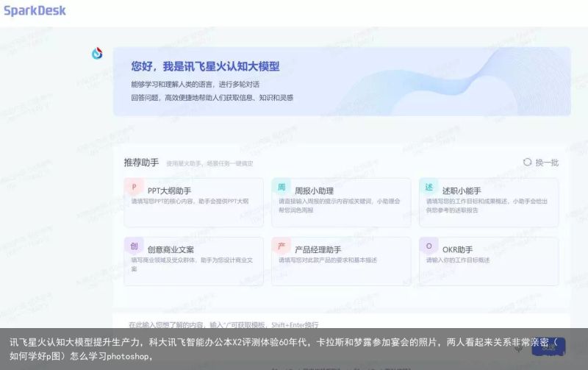The height and width of the screenshot is (370, 588).
Task: Click the PPT大纲助手 description text
Action: [190, 201]
